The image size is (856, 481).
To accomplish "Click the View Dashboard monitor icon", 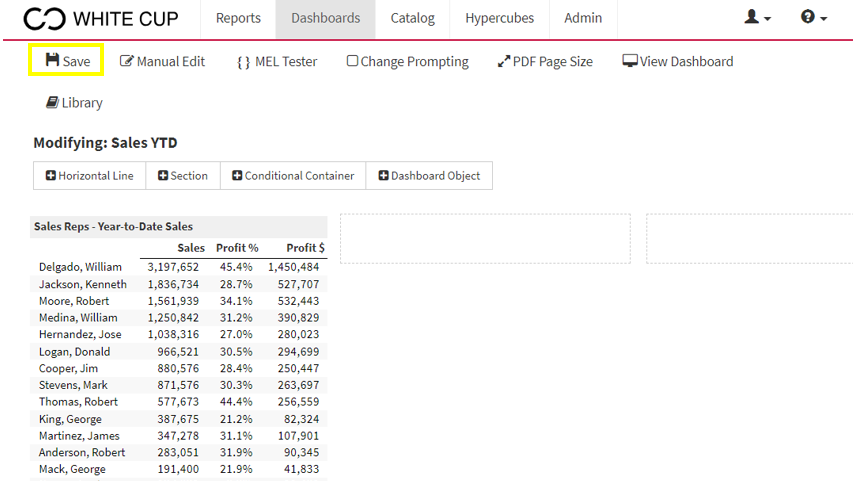I will point(629,61).
